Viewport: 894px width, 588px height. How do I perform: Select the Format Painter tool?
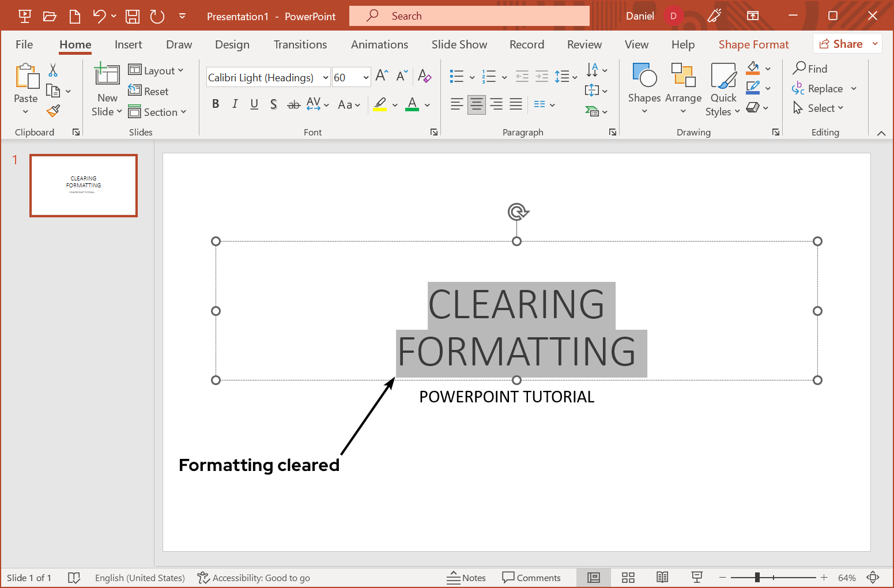53,110
